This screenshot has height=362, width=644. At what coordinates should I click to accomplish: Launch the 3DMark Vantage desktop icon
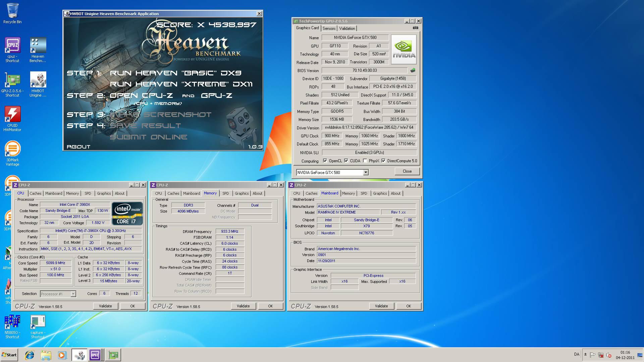[12, 154]
